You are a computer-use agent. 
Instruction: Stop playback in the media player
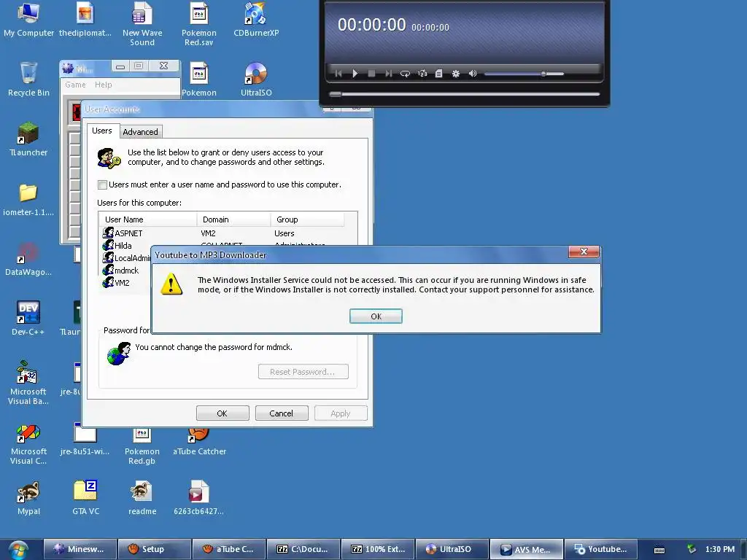371,74
